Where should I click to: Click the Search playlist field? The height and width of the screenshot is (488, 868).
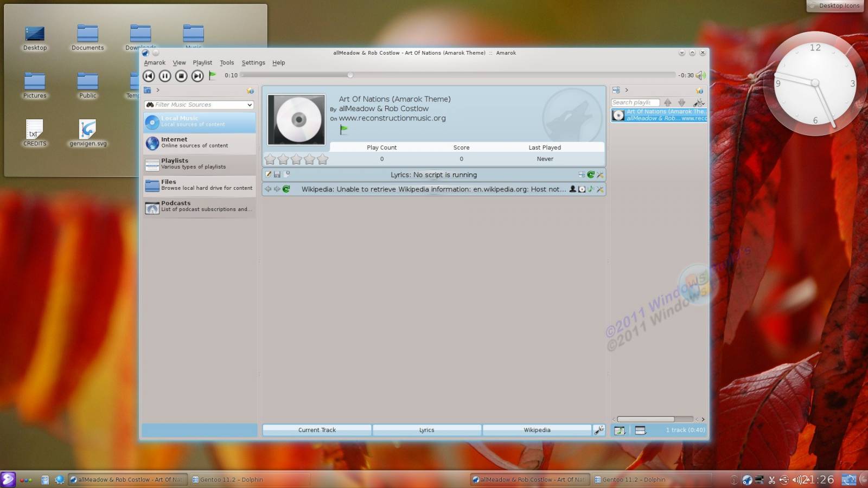[635, 102]
